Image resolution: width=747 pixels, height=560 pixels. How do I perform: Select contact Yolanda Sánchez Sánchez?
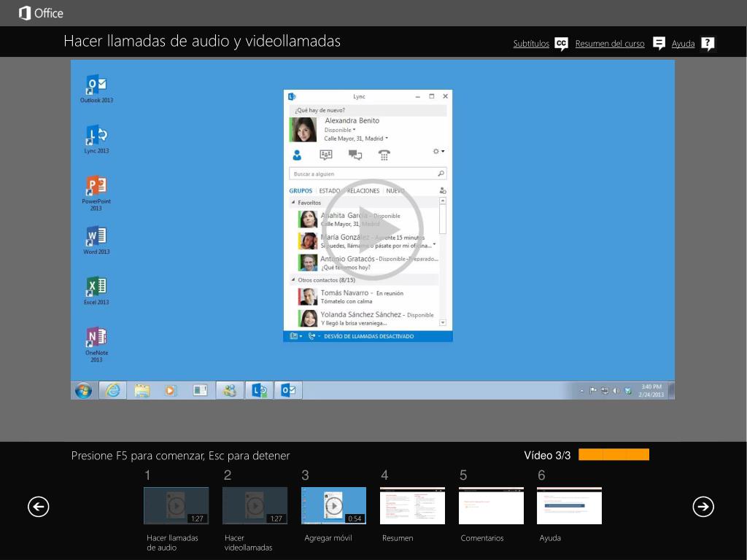point(364,318)
